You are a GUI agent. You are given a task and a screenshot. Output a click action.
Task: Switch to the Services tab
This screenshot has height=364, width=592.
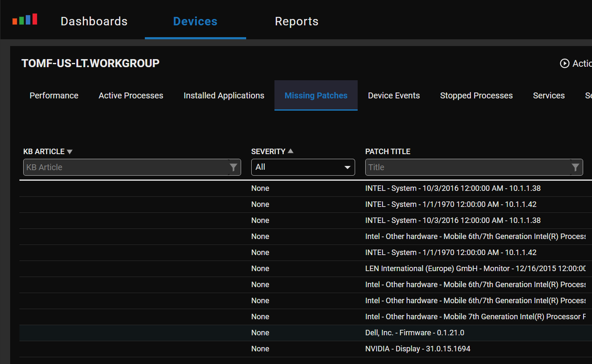click(x=549, y=95)
